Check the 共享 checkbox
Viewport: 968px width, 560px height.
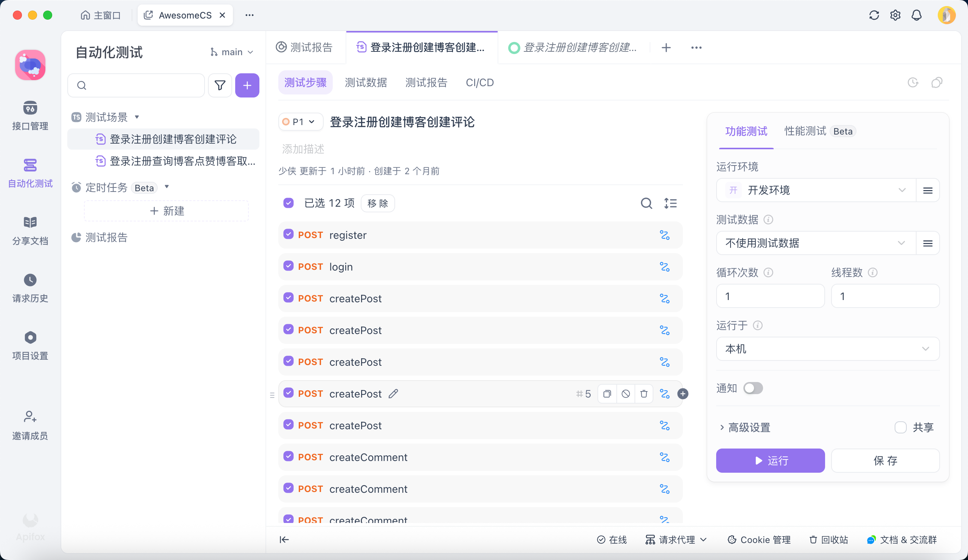tap(900, 427)
